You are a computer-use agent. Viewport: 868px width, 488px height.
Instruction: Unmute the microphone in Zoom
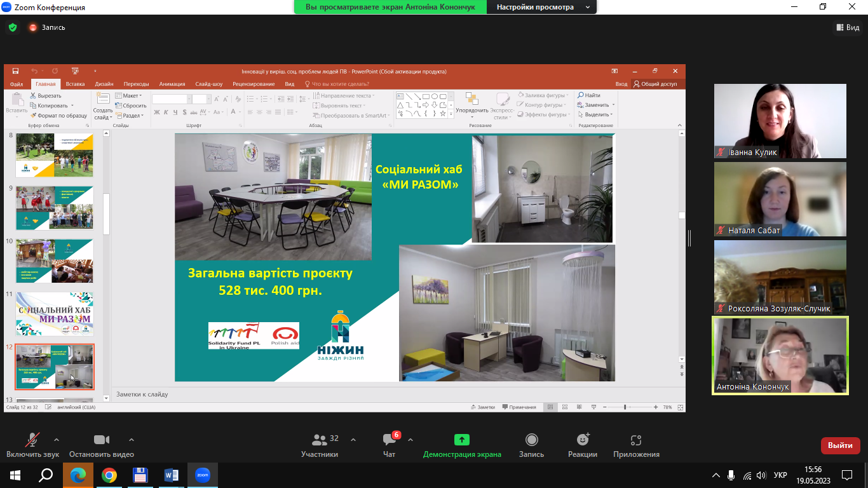tap(32, 440)
